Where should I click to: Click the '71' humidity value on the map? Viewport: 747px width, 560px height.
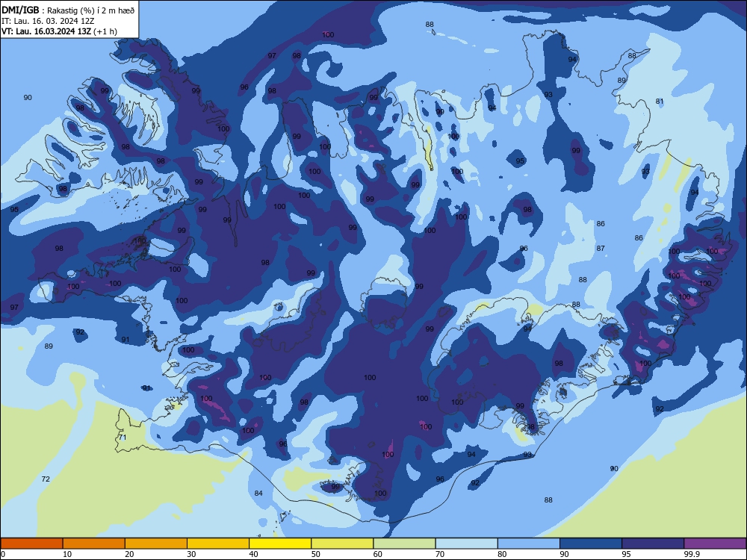pos(123,437)
